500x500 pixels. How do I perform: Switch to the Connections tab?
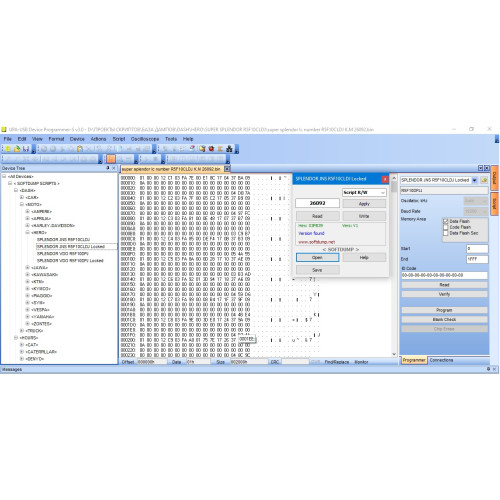pyautogui.click(x=441, y=360)
